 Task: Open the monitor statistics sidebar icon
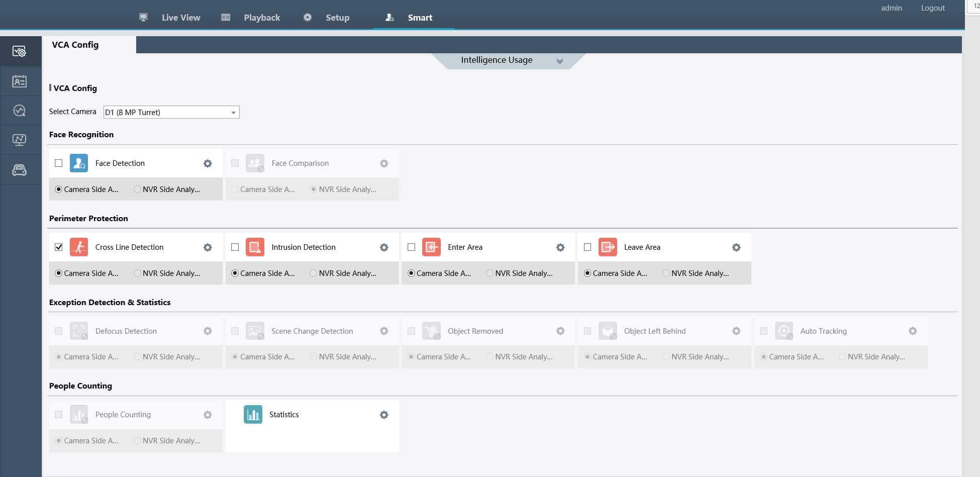coord(19,140)
